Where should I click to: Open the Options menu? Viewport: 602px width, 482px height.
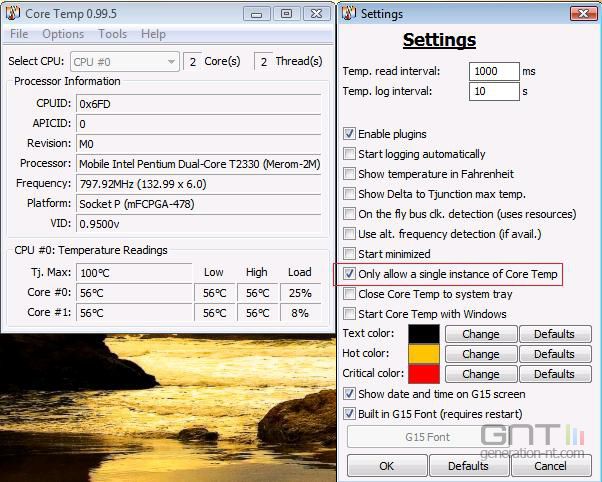pos(63,34)
